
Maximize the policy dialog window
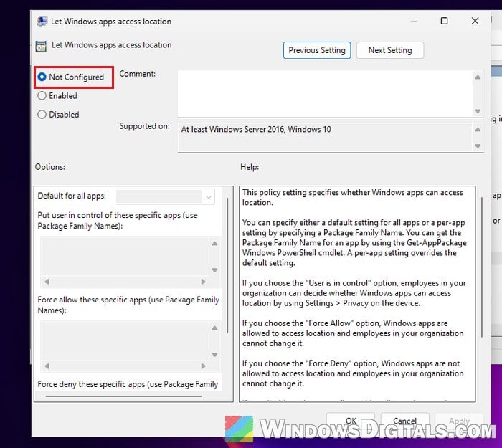(x=444, y=21)
